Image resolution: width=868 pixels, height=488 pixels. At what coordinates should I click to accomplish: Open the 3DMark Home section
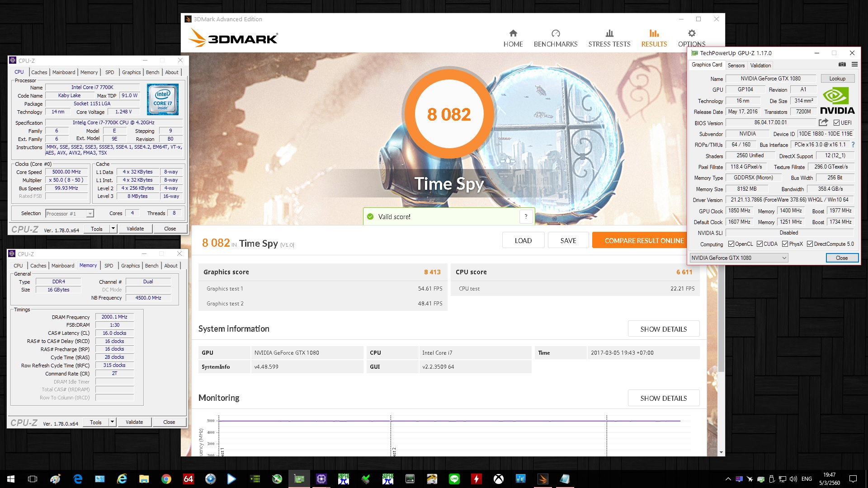[x=513, y=38]
